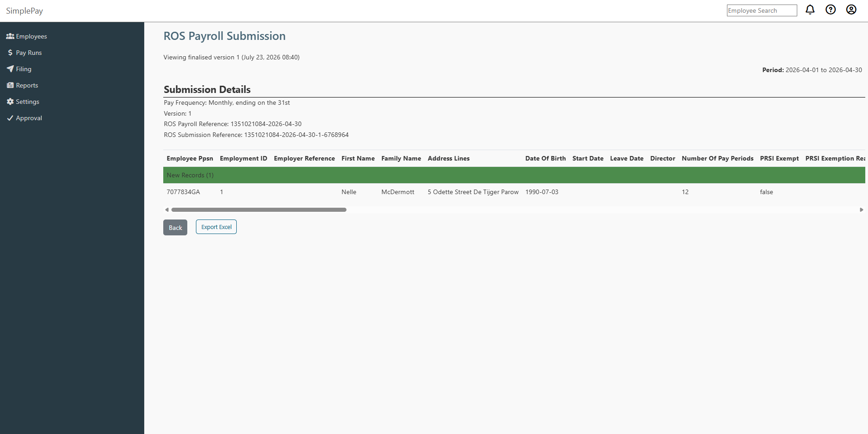Click the Date Of Birth column header
Viewport: 868px width, 434px height.
pyautogui.click(x=546, y=158)
